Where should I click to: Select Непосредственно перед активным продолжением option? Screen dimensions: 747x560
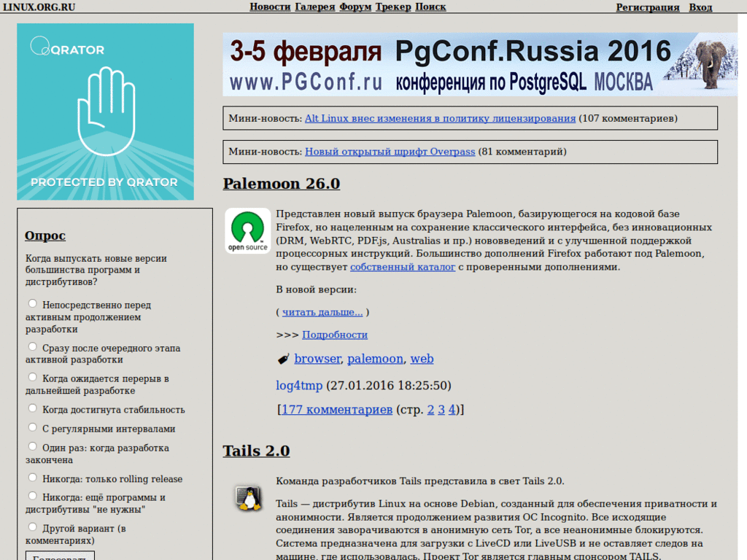[x=32, y=303]
